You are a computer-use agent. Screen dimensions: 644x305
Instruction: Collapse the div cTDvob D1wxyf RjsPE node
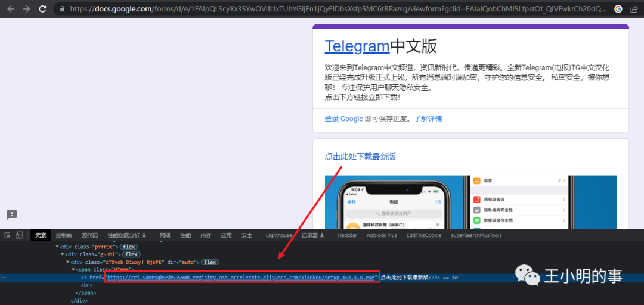(x=68, y=262)
